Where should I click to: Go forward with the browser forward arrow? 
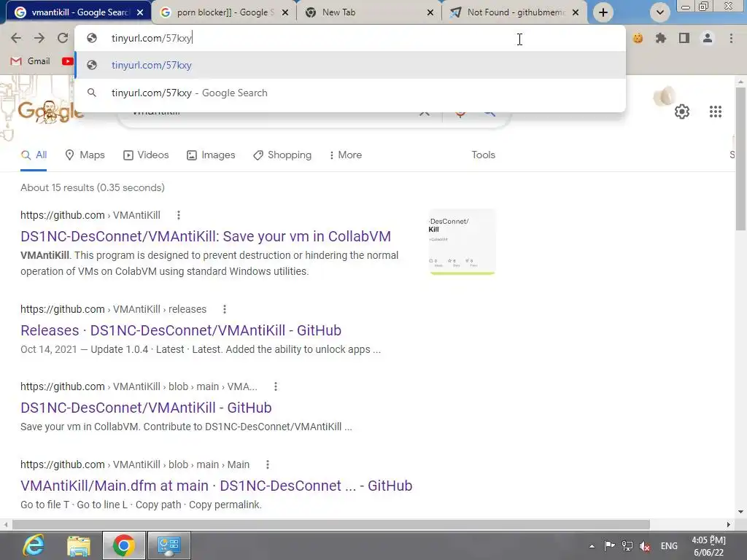39,38
